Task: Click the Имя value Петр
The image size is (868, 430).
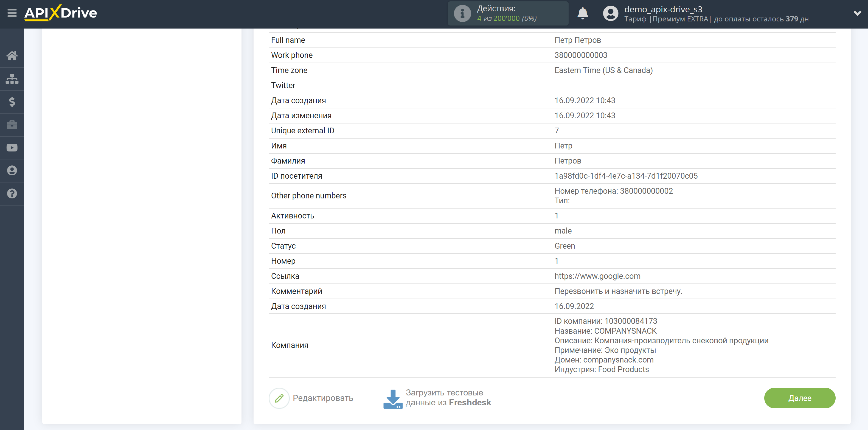Action: click(563, 146)
